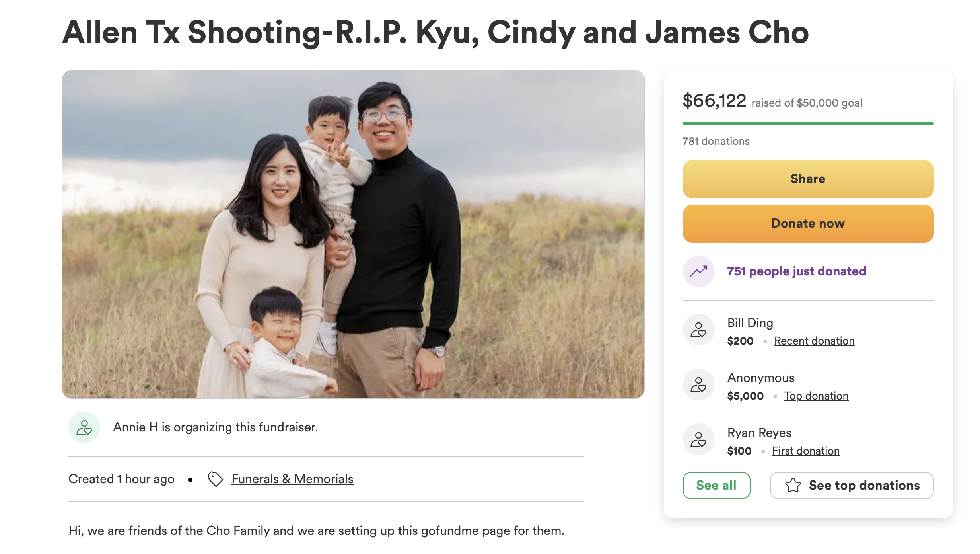Open the Funerals & Memorials category link
This screenshot has width=980, height=554.
(292, 479)
